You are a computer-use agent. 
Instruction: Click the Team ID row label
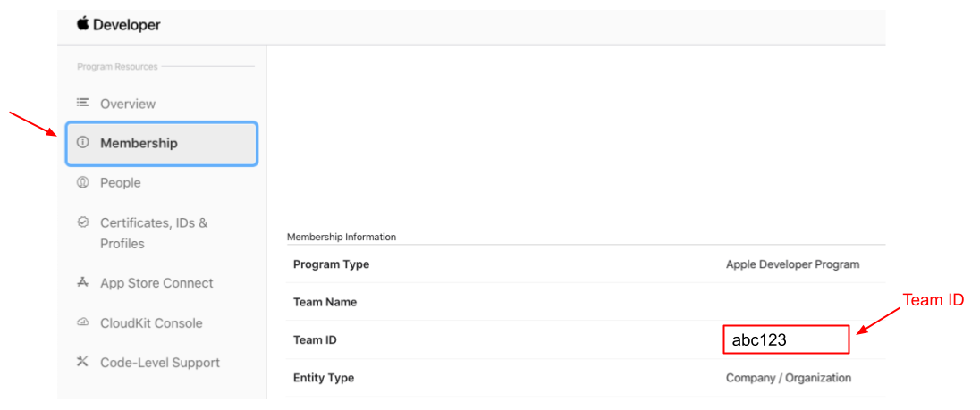tap(316, 340)
